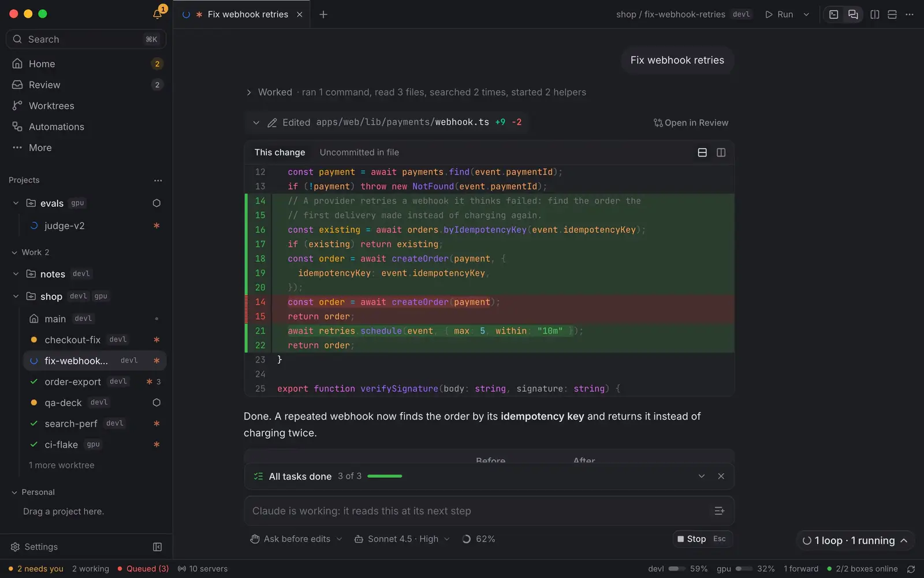924x578 pixels.
Task: Select the This change tab
Action: [x=280, y=153]
